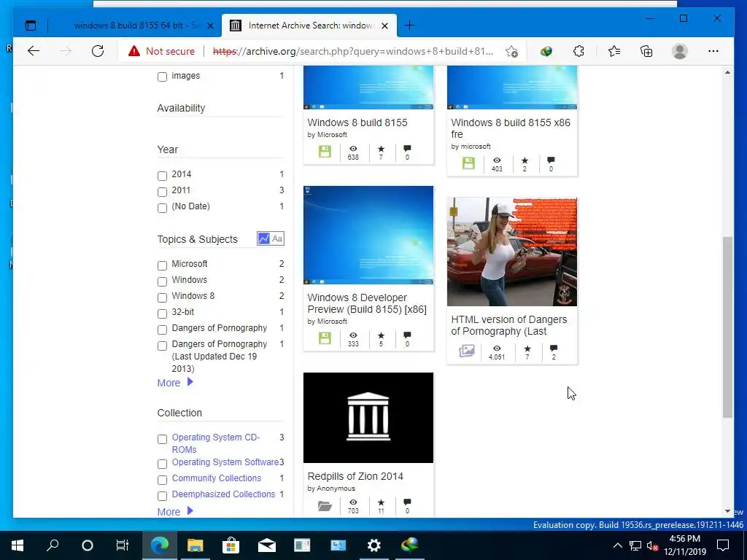The height and width of the screenshot is (560, 747).
Task: Open Redpills of Zion 2014 title link
Action: click(355, 476)
